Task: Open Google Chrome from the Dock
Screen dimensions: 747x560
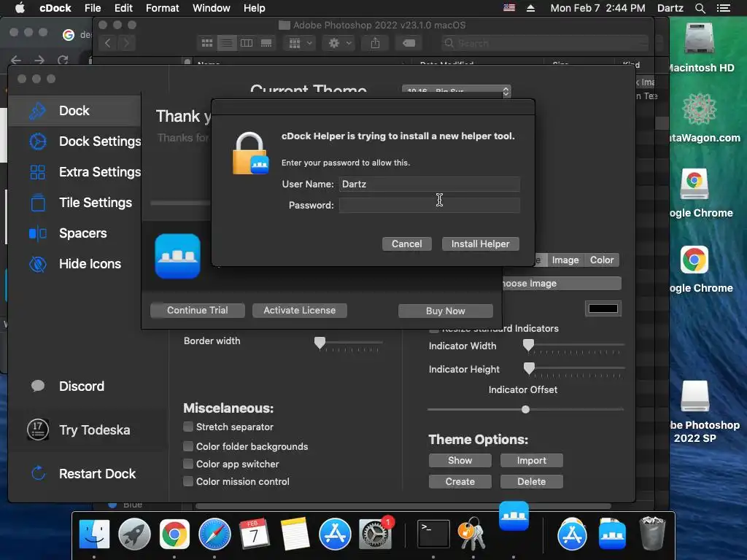Action: [174, 534]
